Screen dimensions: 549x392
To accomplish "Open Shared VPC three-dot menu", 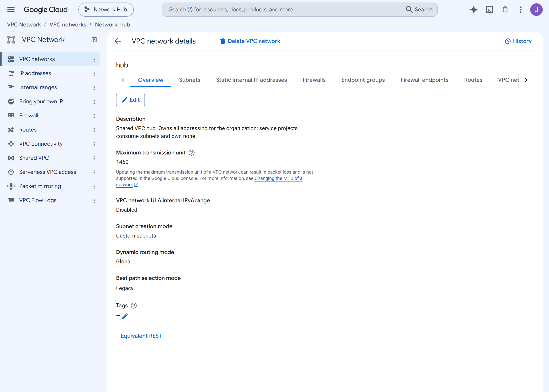I will 94,158.
